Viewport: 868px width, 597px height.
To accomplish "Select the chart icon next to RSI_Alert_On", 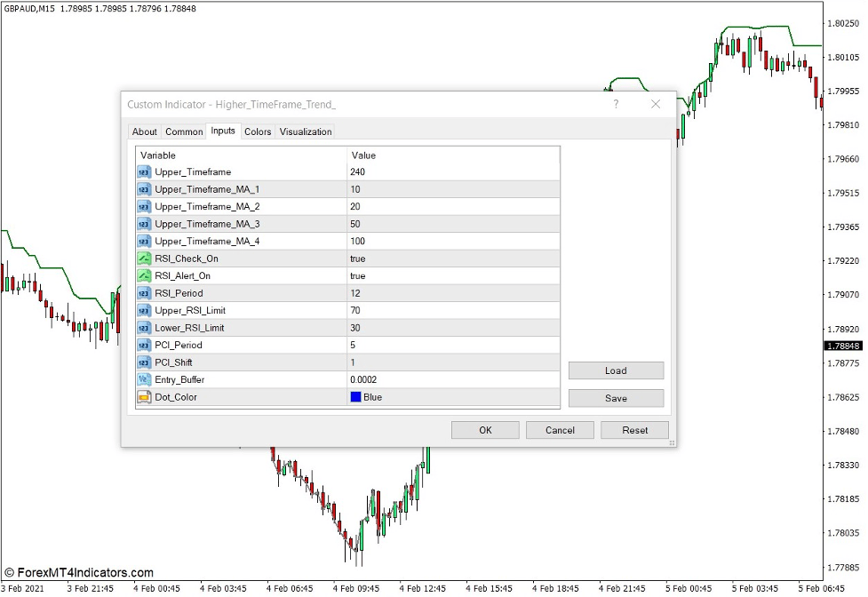I will (x=144, y=275).
